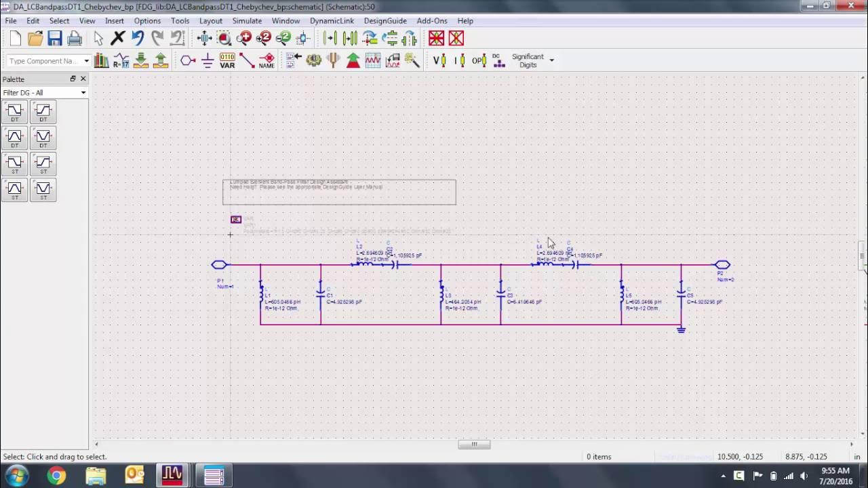Delete selection with the black X icon

118,39
